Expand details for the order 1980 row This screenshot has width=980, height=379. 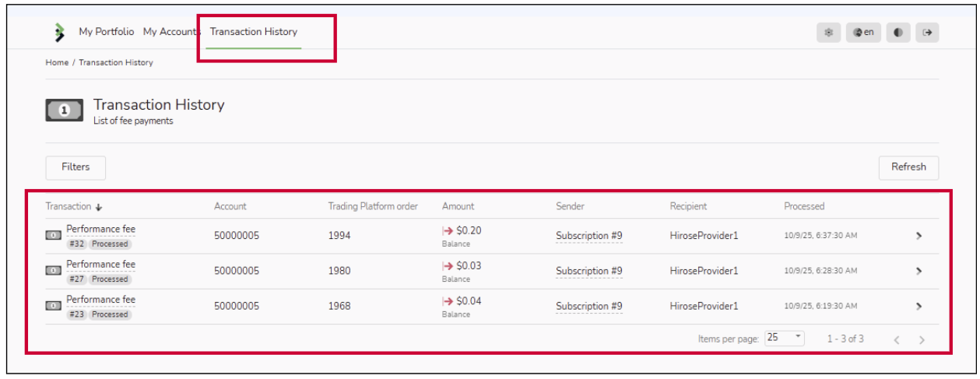tap(919, 271)
